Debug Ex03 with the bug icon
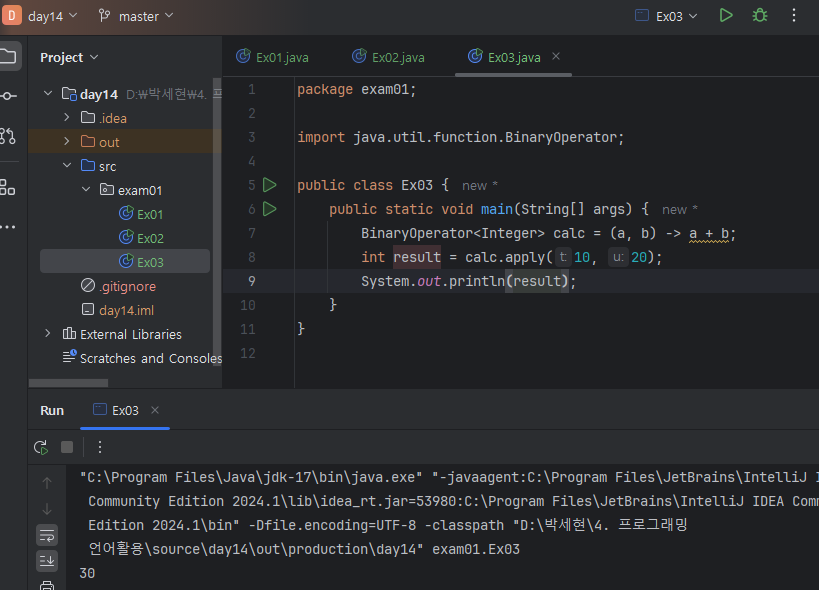This screenshot has height=590, width=819. pyautogui.click(x=759, y=16)
